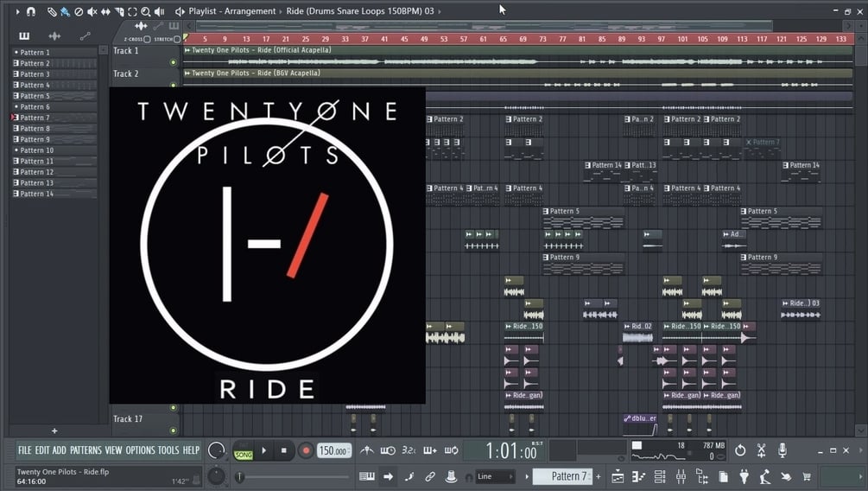Toggle overdub blend recording icon
This screenshot has height=491, width=868.
(x=430, y=450)
